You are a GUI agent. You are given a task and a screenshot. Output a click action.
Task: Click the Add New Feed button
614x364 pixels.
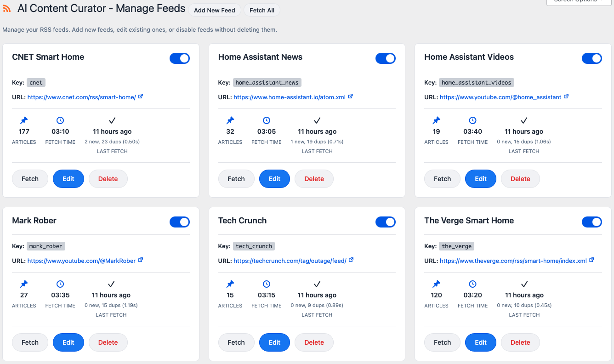215,10
